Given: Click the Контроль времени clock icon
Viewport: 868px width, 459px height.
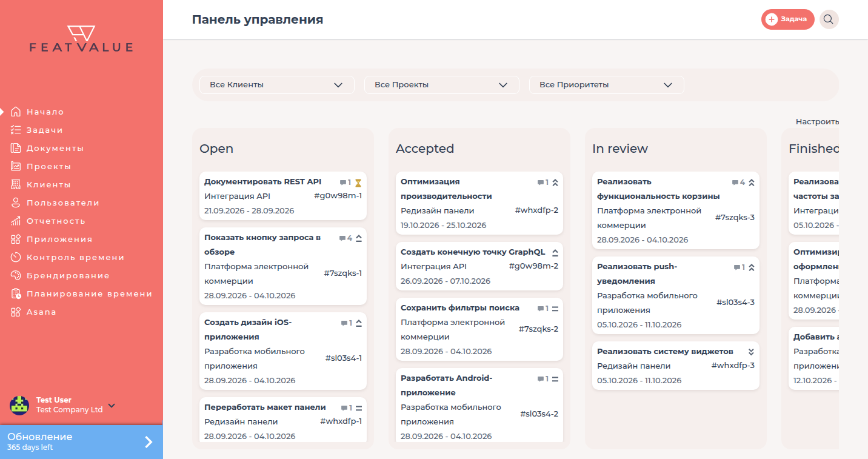Looking at the screenshot, I should [16, 257].
